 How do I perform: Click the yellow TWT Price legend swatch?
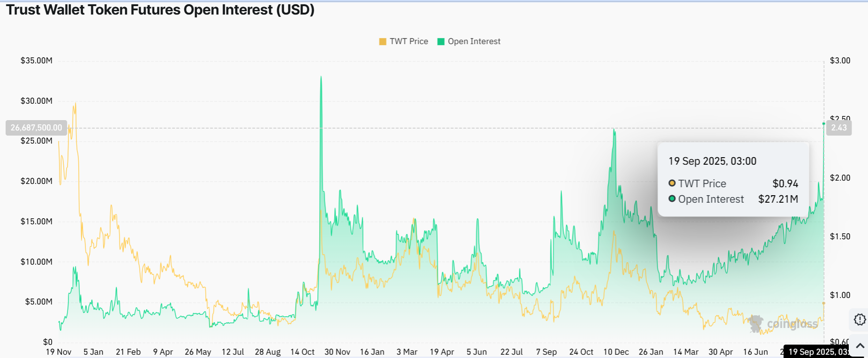click(382, 42)
